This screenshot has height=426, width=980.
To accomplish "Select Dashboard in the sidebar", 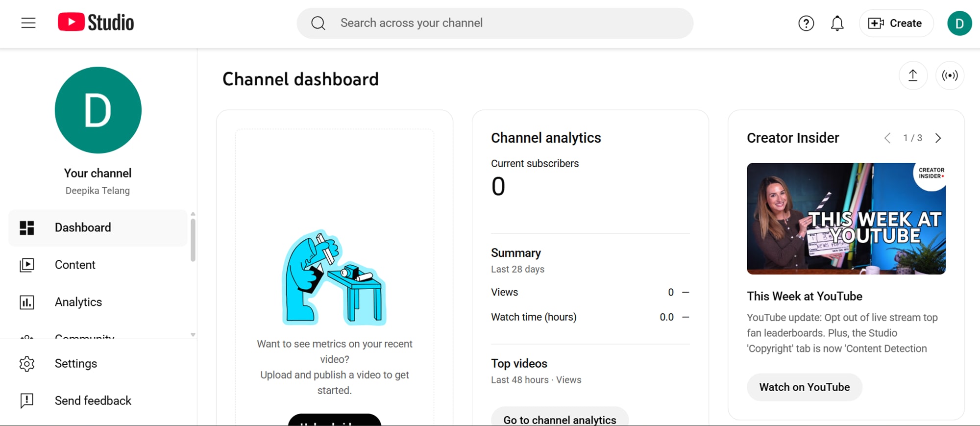I will click(82, 227).
